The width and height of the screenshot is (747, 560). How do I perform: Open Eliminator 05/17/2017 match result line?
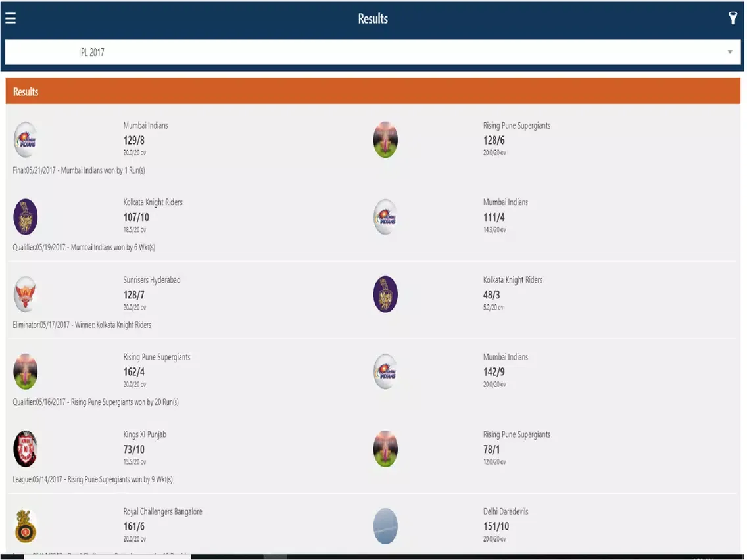pyautogui.click(x=82, y=325)
